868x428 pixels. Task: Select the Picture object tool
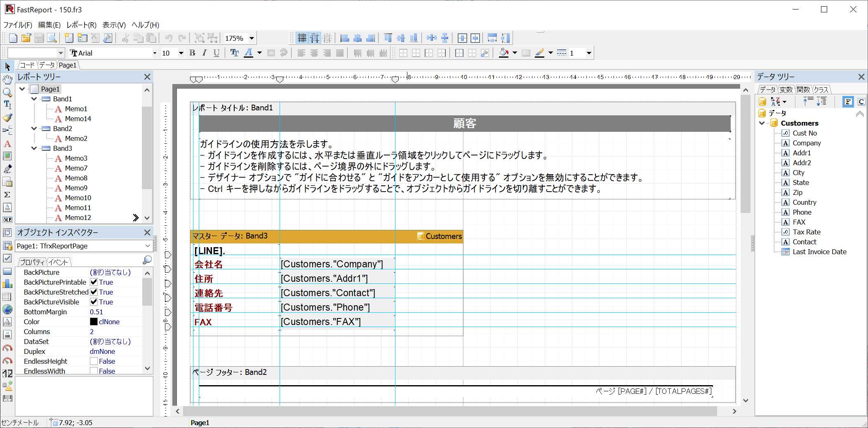[7, 156]
